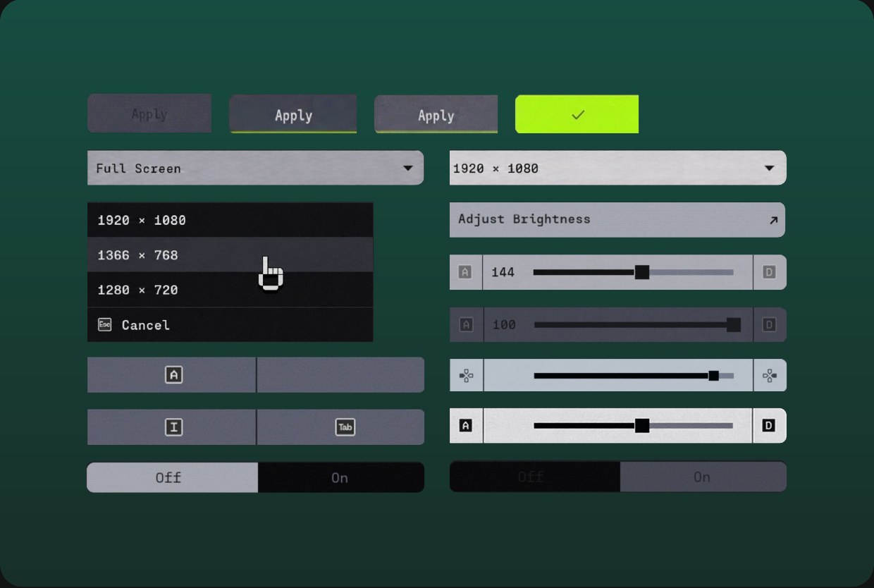The height and width of the screenshot is (588, 874).
Task: Click the black A key icon on the white slider
Action: point(465,426)
